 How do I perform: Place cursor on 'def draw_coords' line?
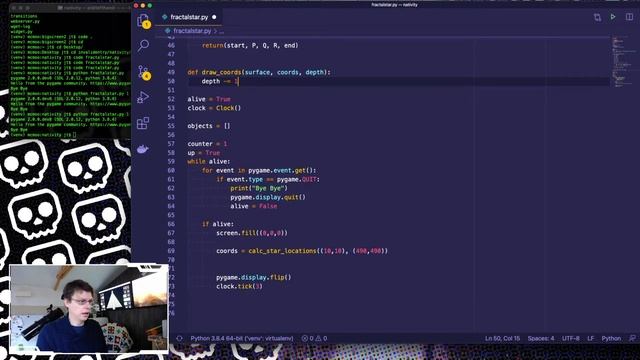[259, 72]
